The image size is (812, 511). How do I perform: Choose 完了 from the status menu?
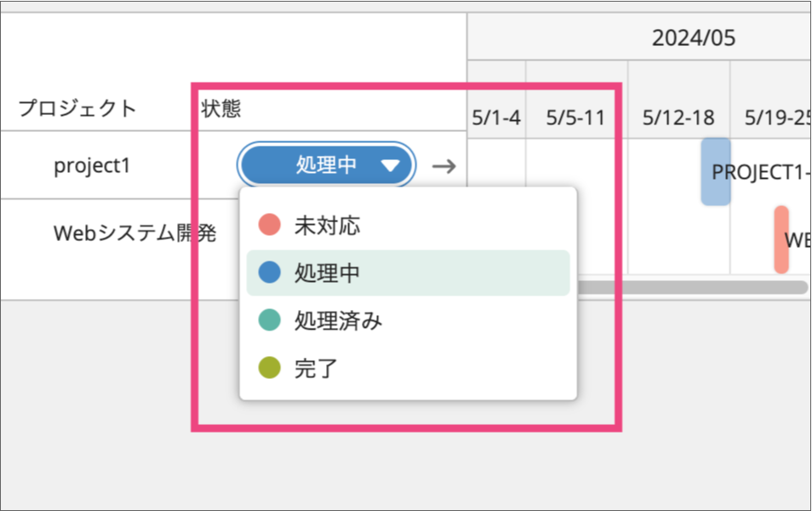(316, 369)
